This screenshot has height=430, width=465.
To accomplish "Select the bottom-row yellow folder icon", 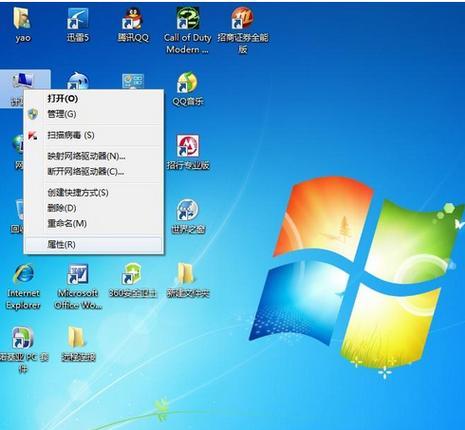I will pos(76,338).
